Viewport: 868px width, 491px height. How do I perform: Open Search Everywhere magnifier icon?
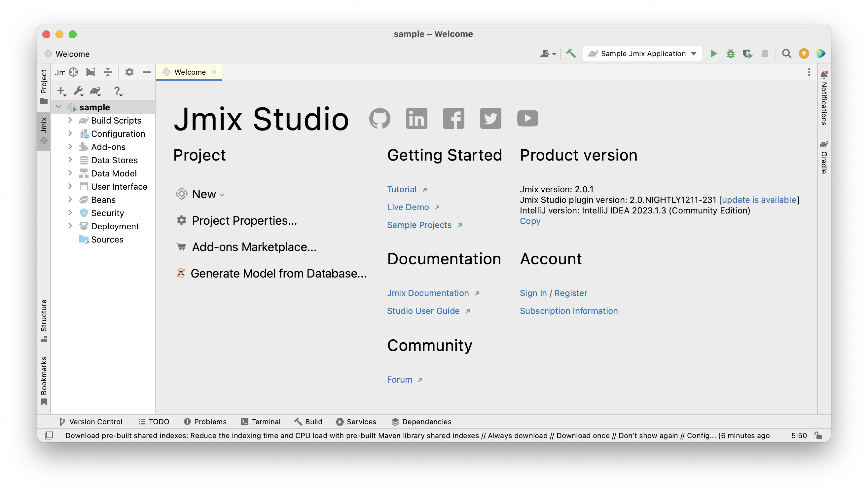click(786, 54)
